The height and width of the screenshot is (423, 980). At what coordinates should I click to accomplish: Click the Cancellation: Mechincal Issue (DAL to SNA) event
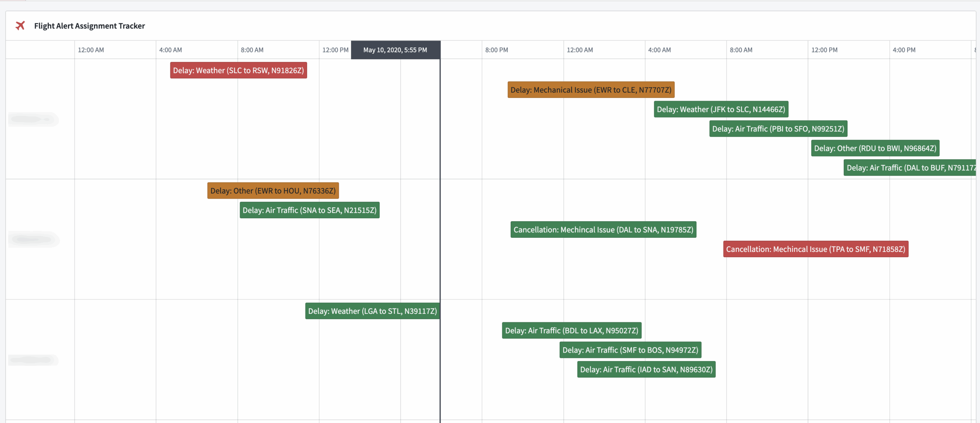603,229
